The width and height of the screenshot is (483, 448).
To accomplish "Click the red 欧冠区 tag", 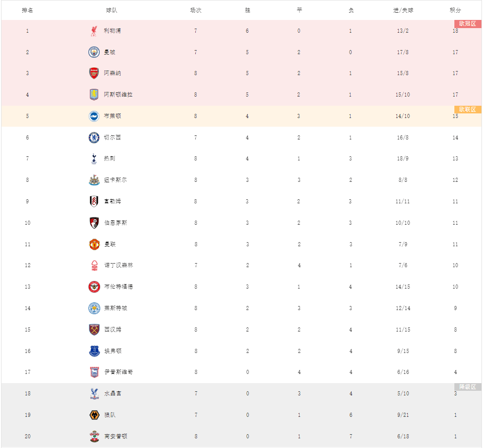I will pos(468,23).
